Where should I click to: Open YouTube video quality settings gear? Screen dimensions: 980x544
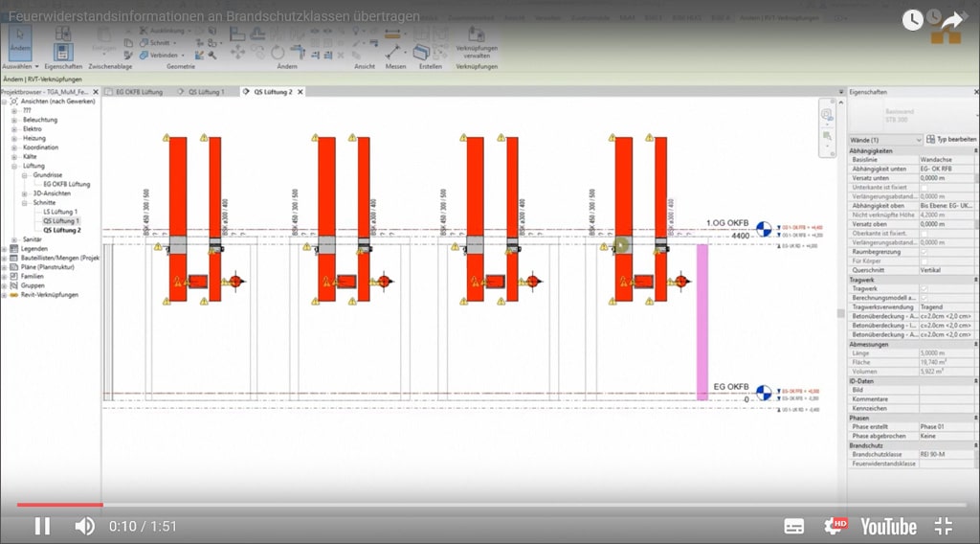[835, 526]
